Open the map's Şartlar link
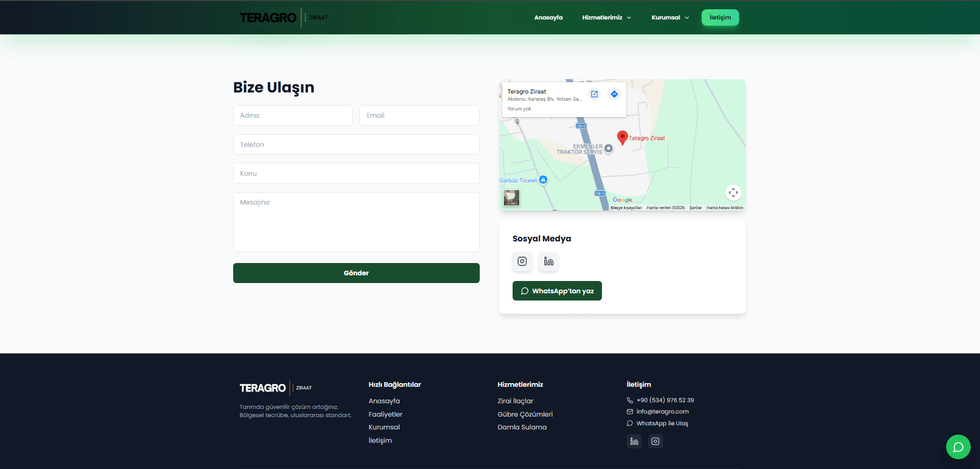This screenshot has width=980, height=469. (x=695, y=208)
